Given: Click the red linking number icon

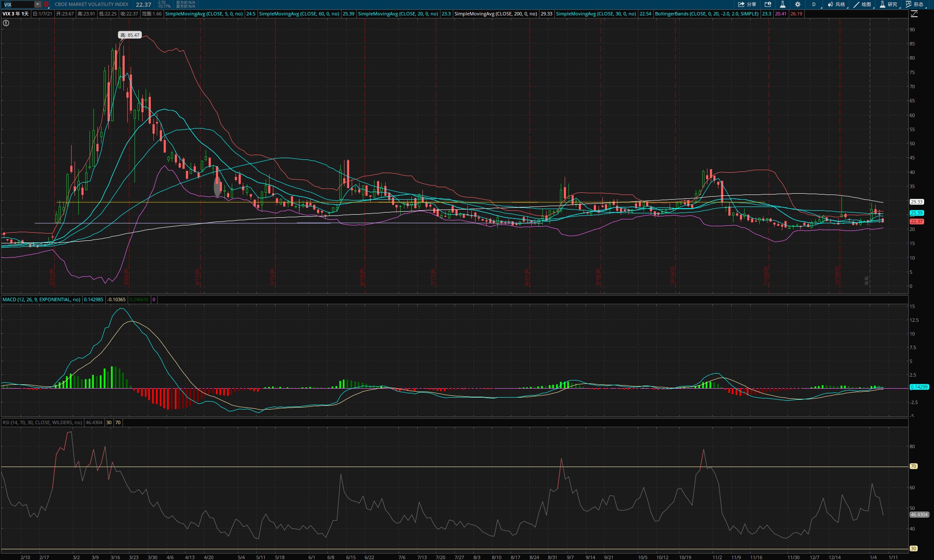Looking at the screenshot, I should [x=46, y=4].
